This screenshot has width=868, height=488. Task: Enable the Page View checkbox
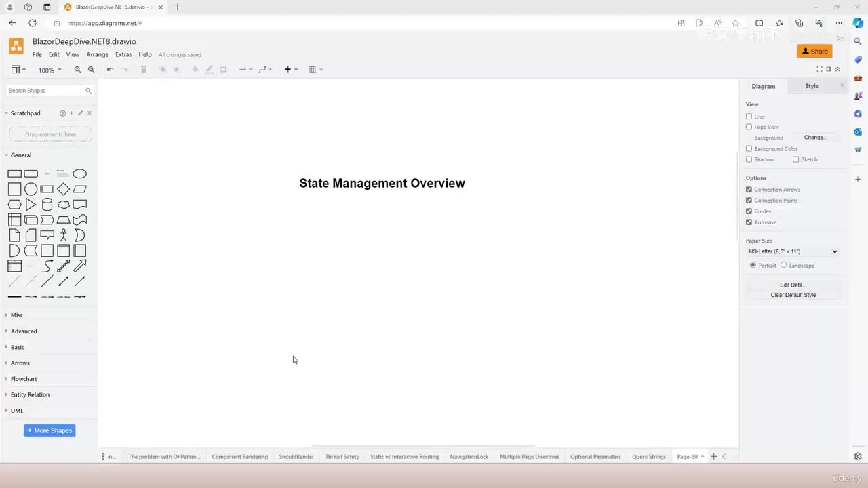(x=749, y=127)
